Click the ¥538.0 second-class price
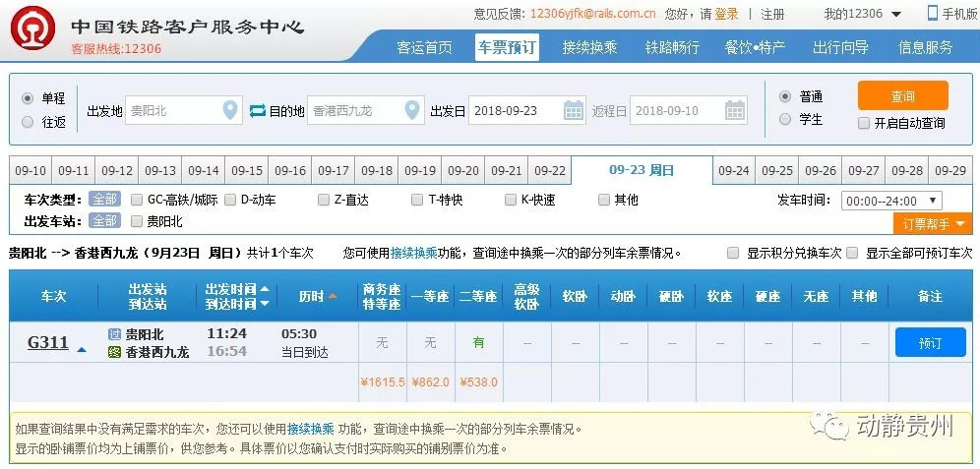 [x=479, y=382]
